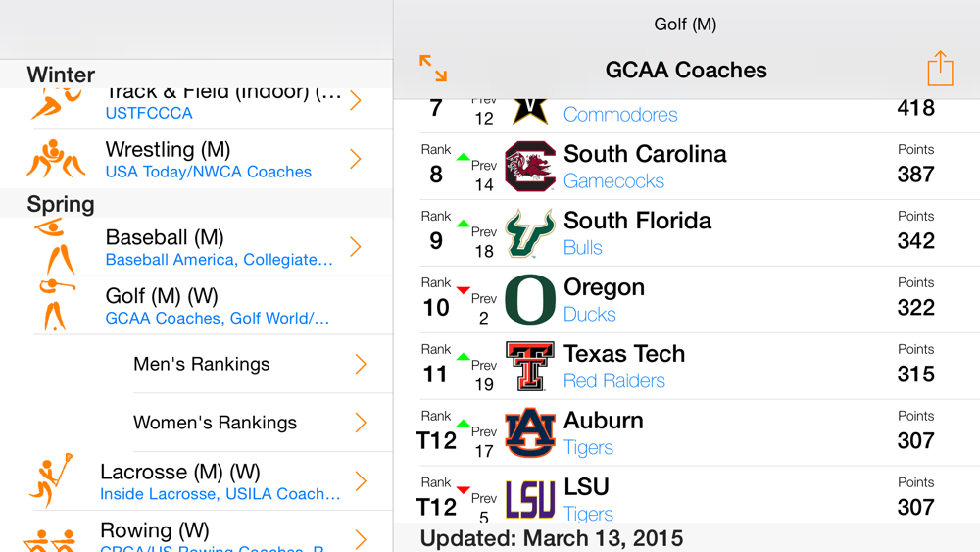980x552 pixels.
Task: Collapse the Golf (M) (W) row
Action: pos(216,306)
